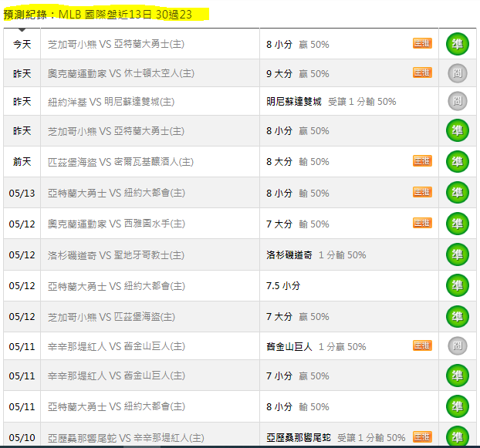Click green 準 icon in 05/13 亞特蘭大勇士 row
480x448 pixels.
458,193
